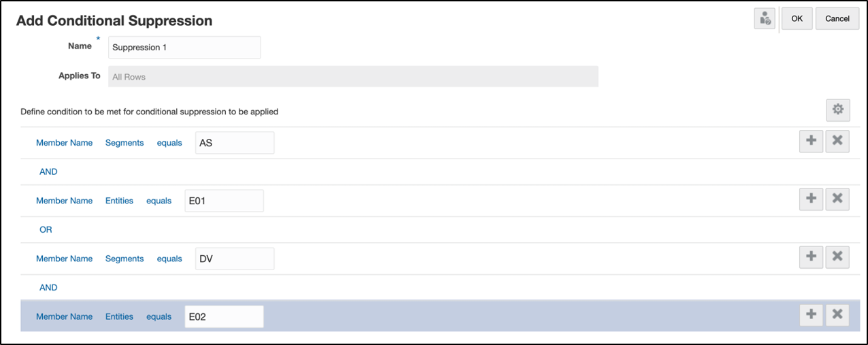The width and height of the screenshot is (868, 345).
Task: Add a condition after the Segments DV row
Action: coord(811,257)
